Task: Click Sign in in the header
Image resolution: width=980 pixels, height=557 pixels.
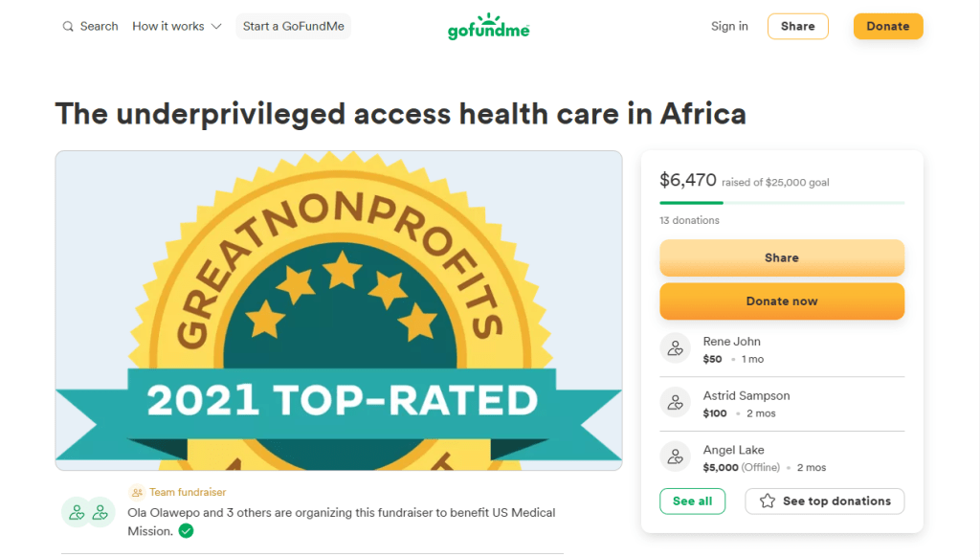Action: 729,27
